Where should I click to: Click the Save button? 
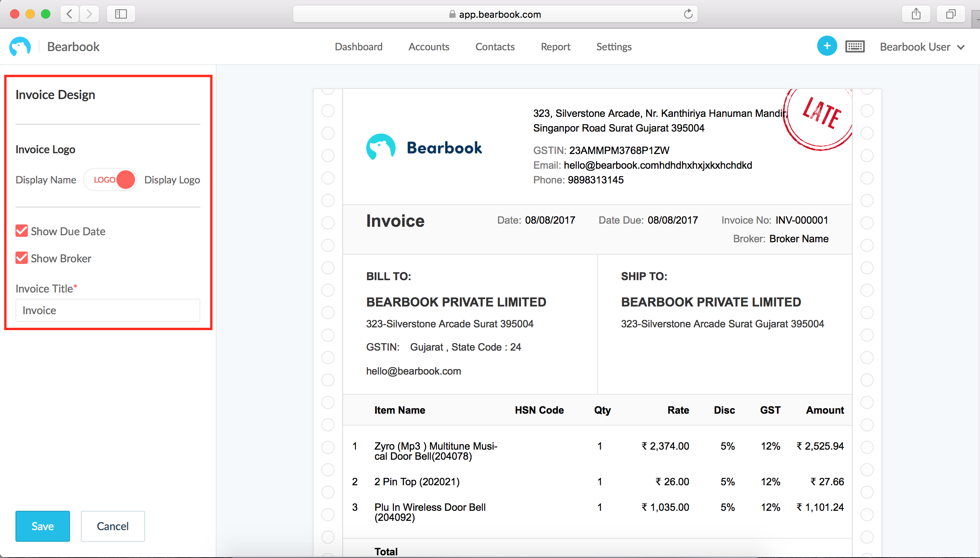coord(43,526)
